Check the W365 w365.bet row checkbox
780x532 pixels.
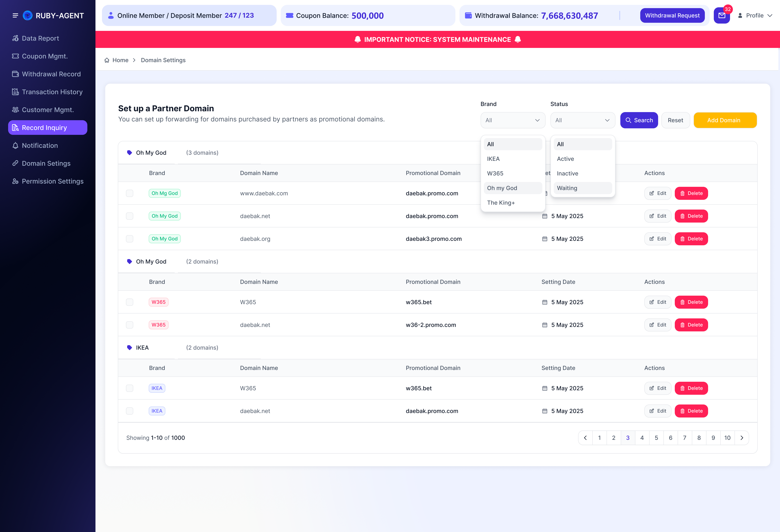click(130, 302)
